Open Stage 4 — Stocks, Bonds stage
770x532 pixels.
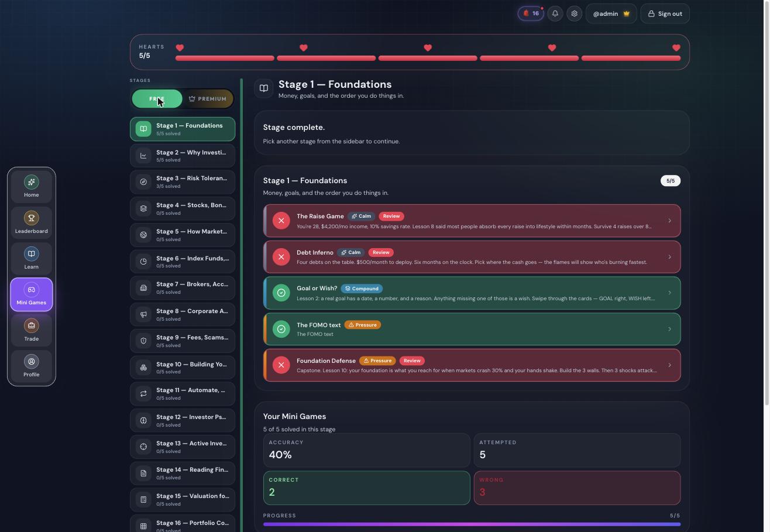pos(183,208)
